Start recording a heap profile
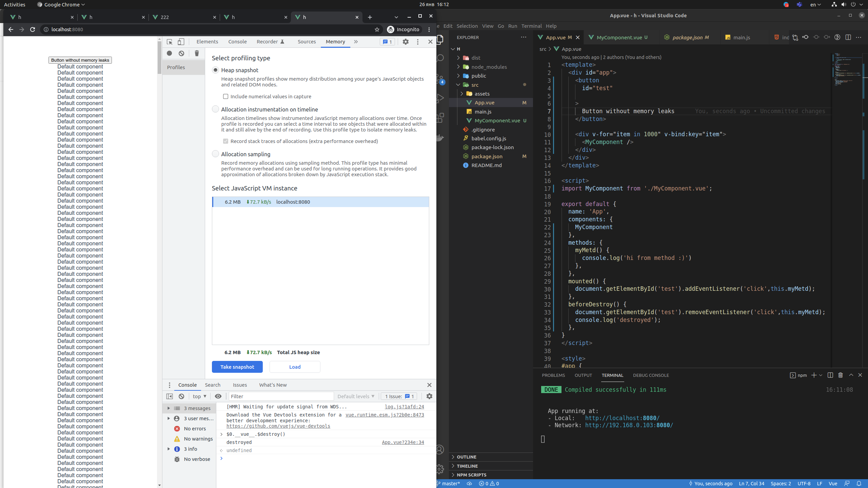 pyautogui.click(x=169, y=53)
